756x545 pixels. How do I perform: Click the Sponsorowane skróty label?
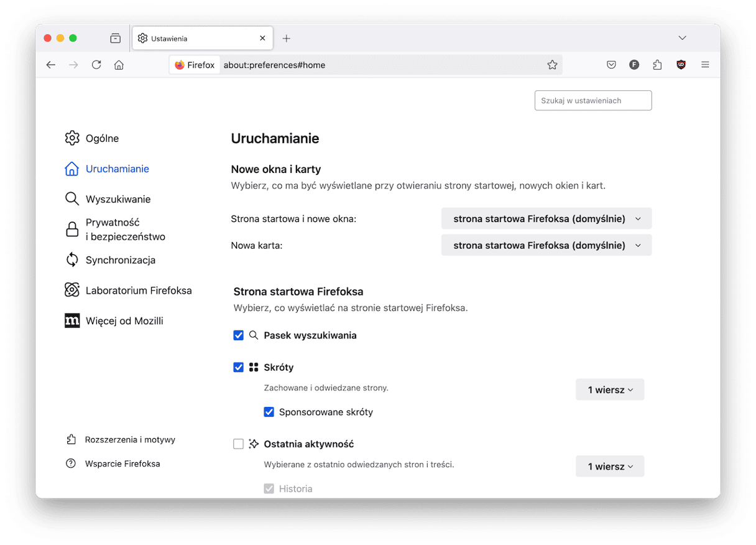326,412
